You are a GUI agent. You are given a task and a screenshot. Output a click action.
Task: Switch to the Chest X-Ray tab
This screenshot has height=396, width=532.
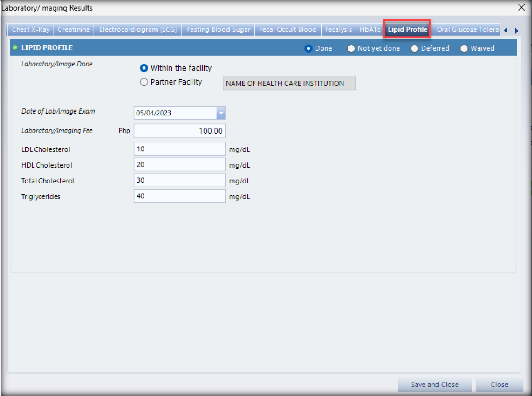tap(31, 29)
